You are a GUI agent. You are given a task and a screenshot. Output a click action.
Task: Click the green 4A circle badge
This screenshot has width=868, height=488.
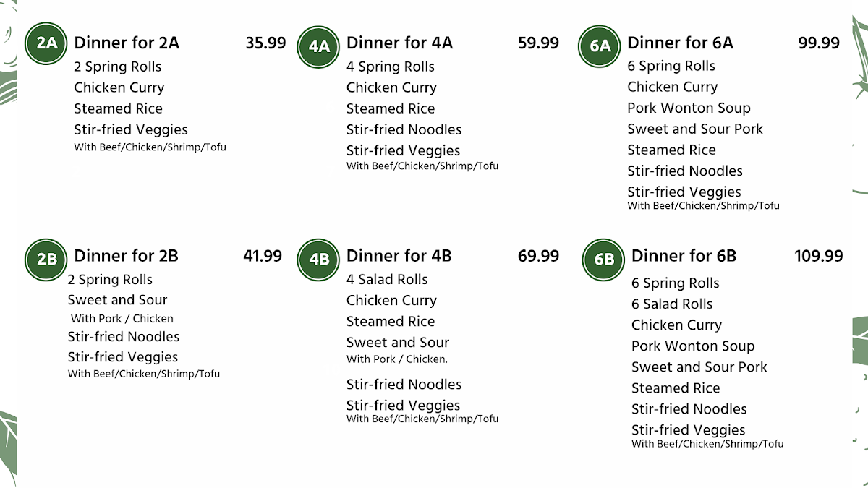319,47
